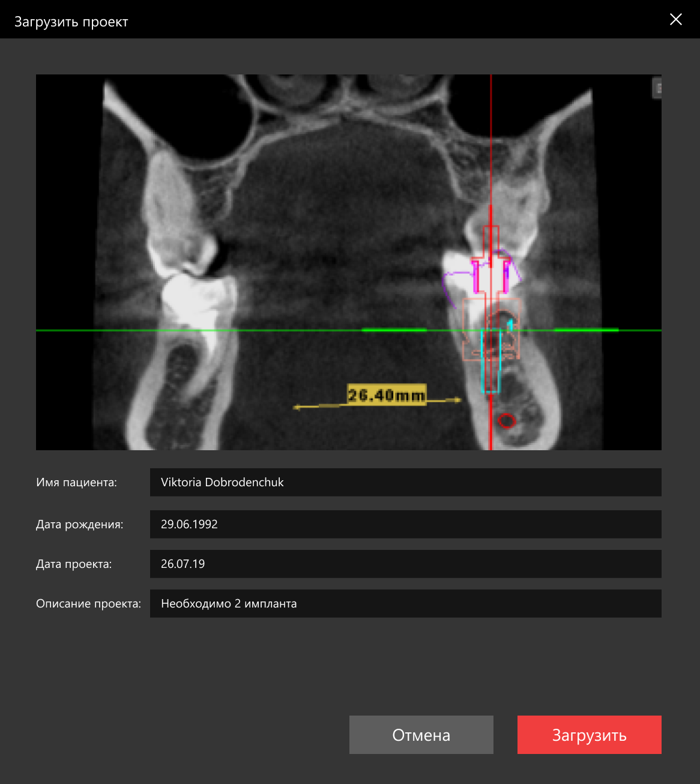The width and height of the screenshot is (700, 784).
Task: Click the Дата проекта field 26.07.19
Action: pos(405,564)
